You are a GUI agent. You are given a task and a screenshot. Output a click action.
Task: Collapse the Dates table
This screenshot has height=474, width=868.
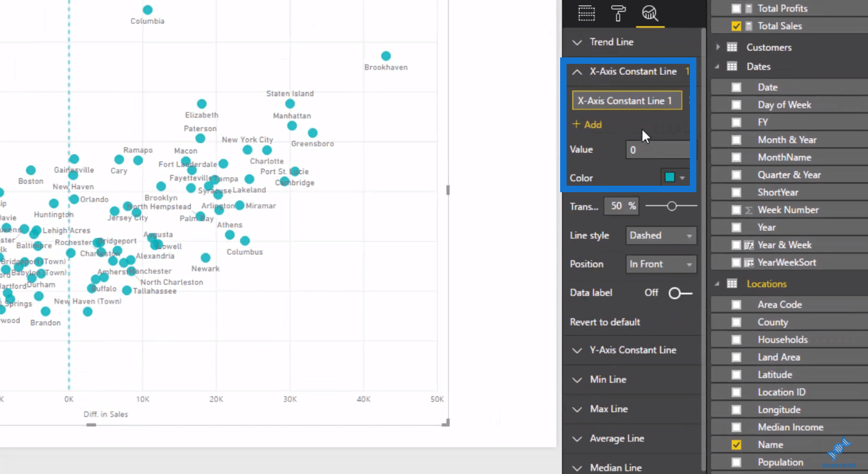tap(717, 66)
